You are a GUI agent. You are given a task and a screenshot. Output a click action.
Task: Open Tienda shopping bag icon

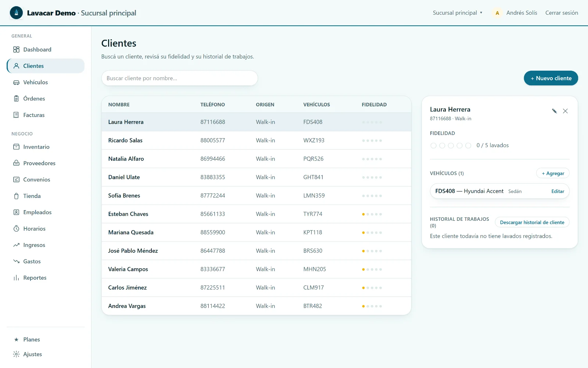point(16,196)
